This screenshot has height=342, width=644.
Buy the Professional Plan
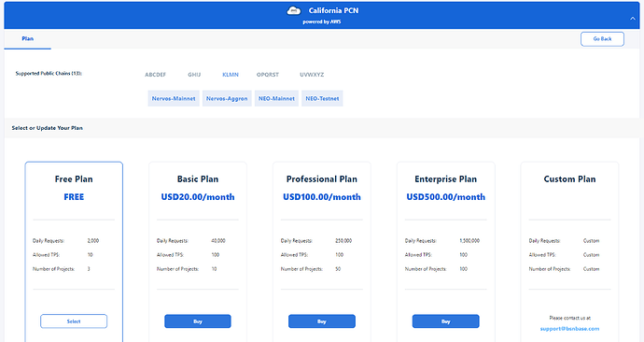[x=322, y=321]
